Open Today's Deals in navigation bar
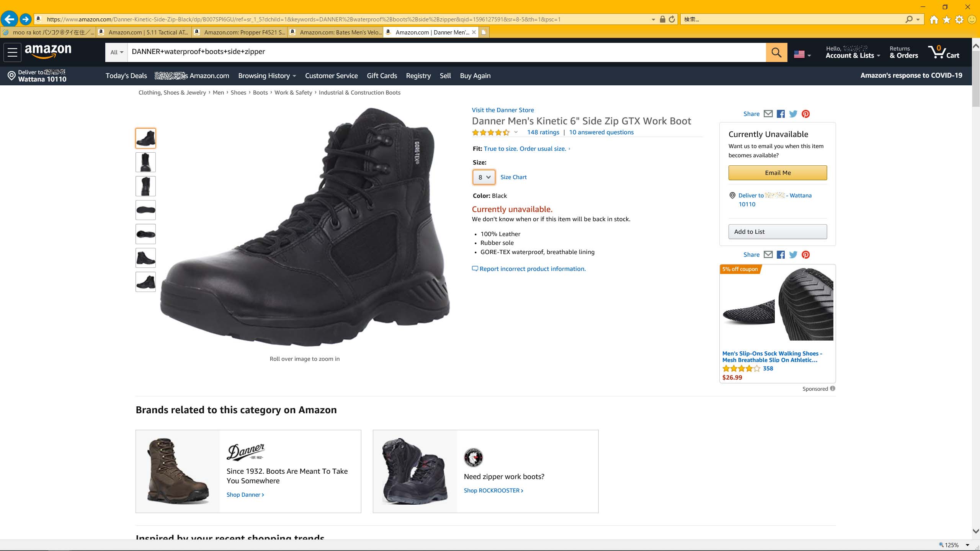The image size is (980, 551). coord(126,76)
